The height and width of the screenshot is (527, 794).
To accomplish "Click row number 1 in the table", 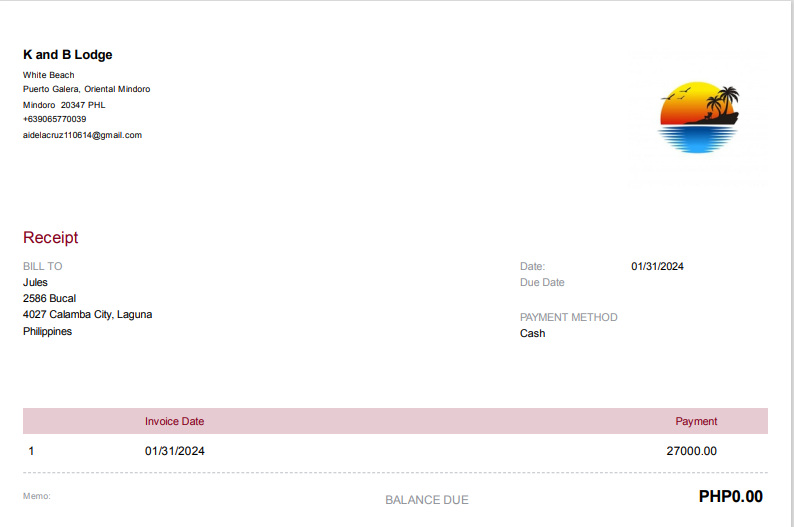I will [31, 451].
